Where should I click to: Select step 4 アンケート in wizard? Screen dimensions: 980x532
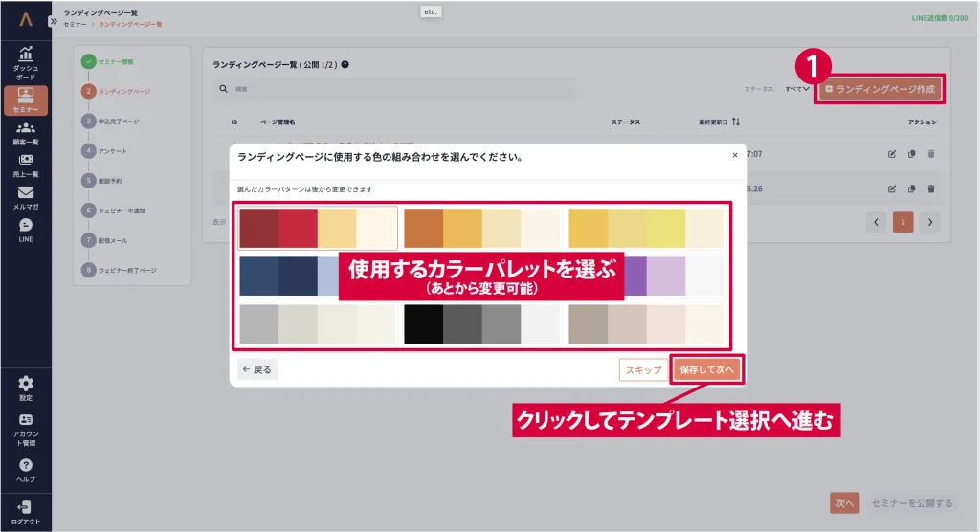(x=89, y=151)
